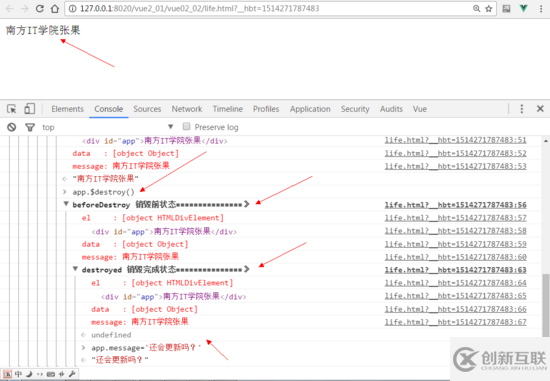Click the page text 南方IT学院张果

click(43, 30)
